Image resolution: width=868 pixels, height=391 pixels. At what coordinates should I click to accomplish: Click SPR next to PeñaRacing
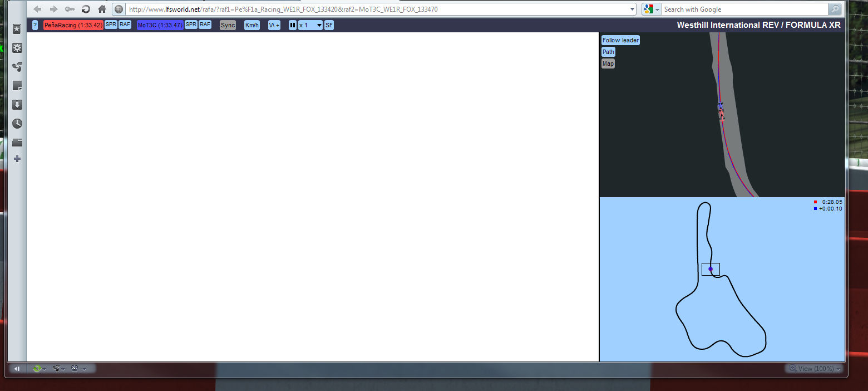click(x=111, y=25)
